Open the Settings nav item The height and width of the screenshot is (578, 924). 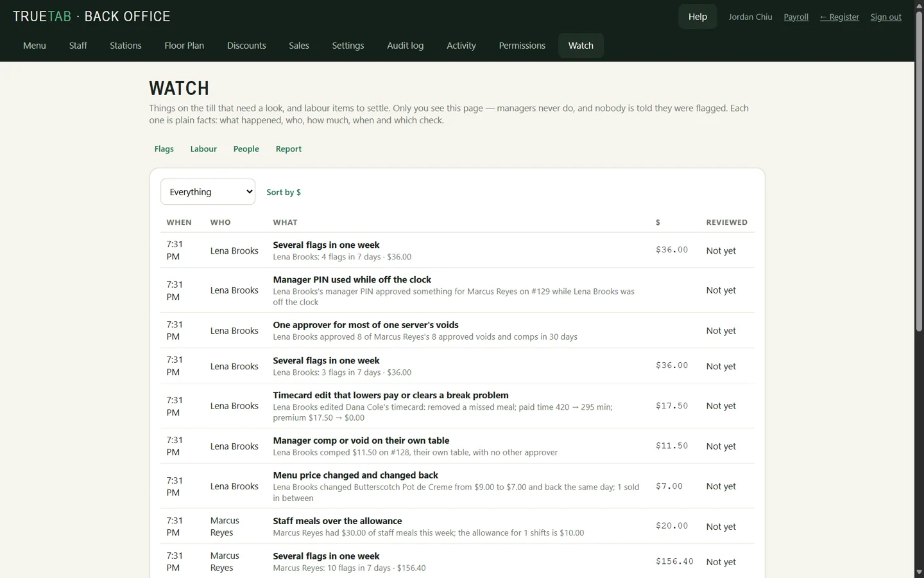(348, 46)
